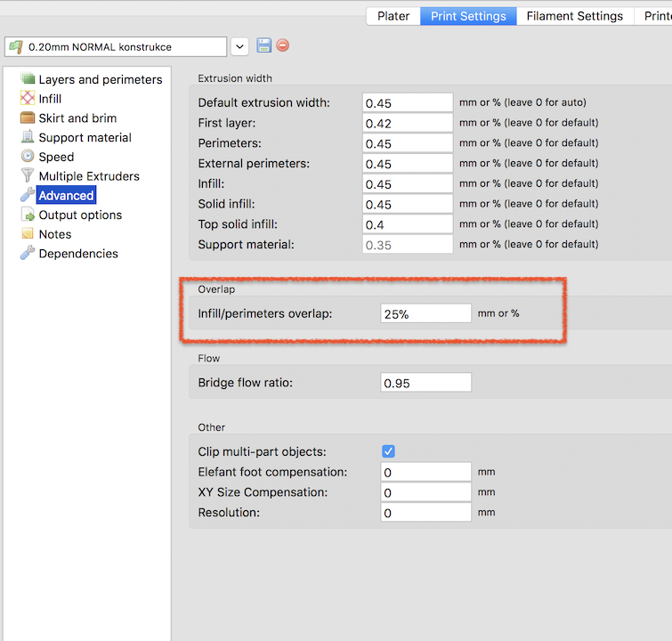Open the 0.20mm NORMAL konstrukce preset selector
The width and height of the screenshot is (672, 641).
click(x=116, y=46)
